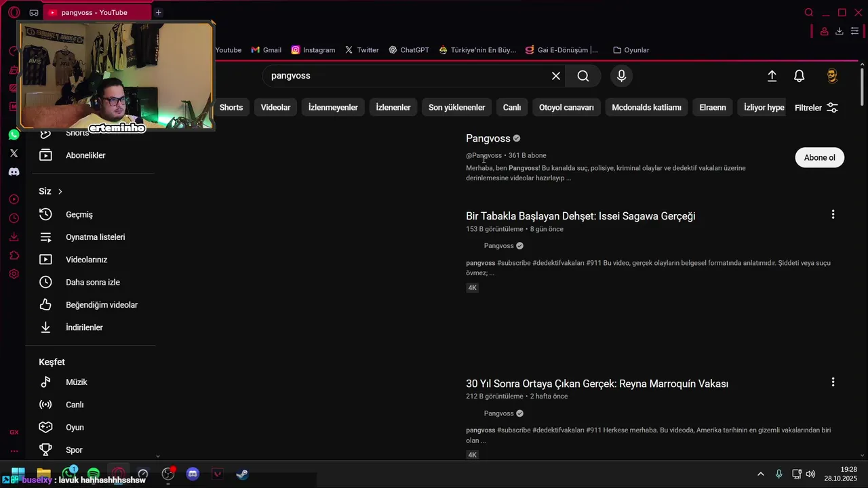Image resolution: width=868 pixels, height=488 pixels.
Task: Clear the search box with X
Action: (x=556, y=76)
